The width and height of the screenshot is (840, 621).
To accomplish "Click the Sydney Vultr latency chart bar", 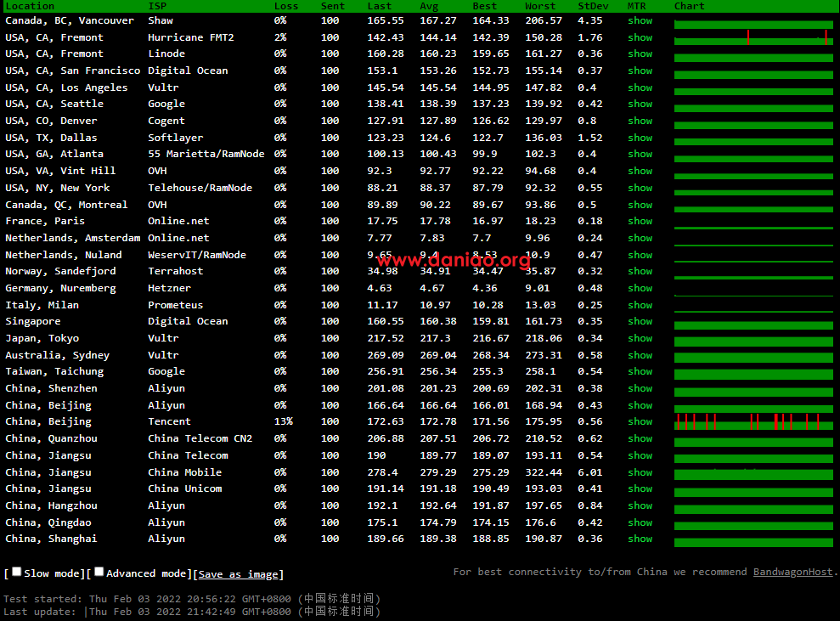I will coord(753,358).
